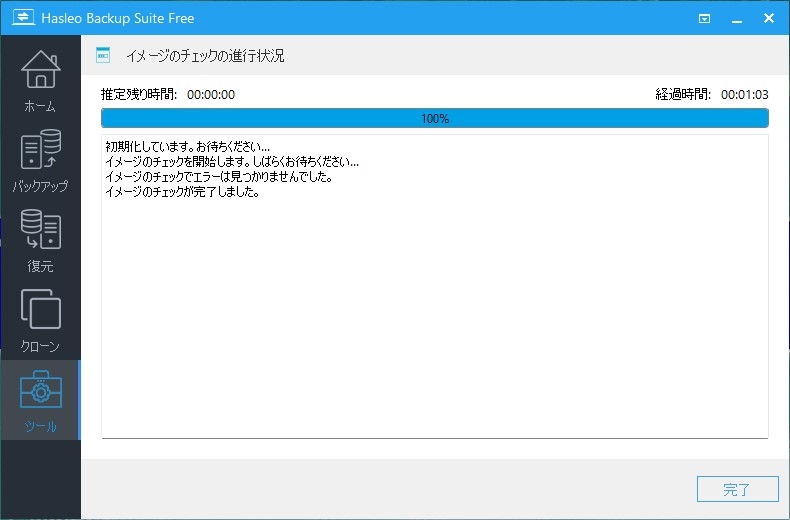This screenshot has height=520, width=790.
Task: Click the log line イメージのチェックを開始します
Action: [x=232, y=162]
